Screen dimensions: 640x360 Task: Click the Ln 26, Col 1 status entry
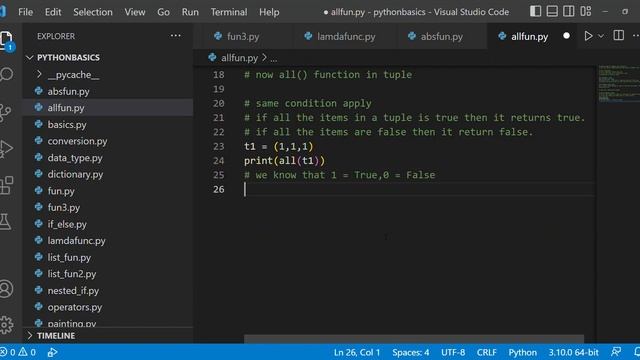pos(357,352)
